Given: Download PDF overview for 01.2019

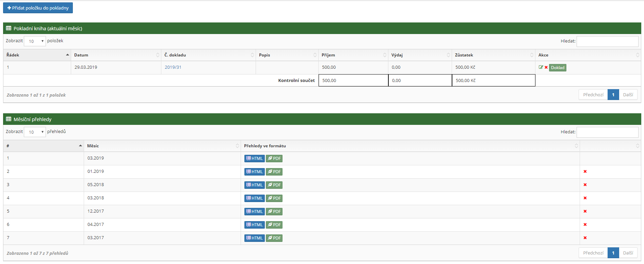Looking at the screenshot, I should 274,172.
